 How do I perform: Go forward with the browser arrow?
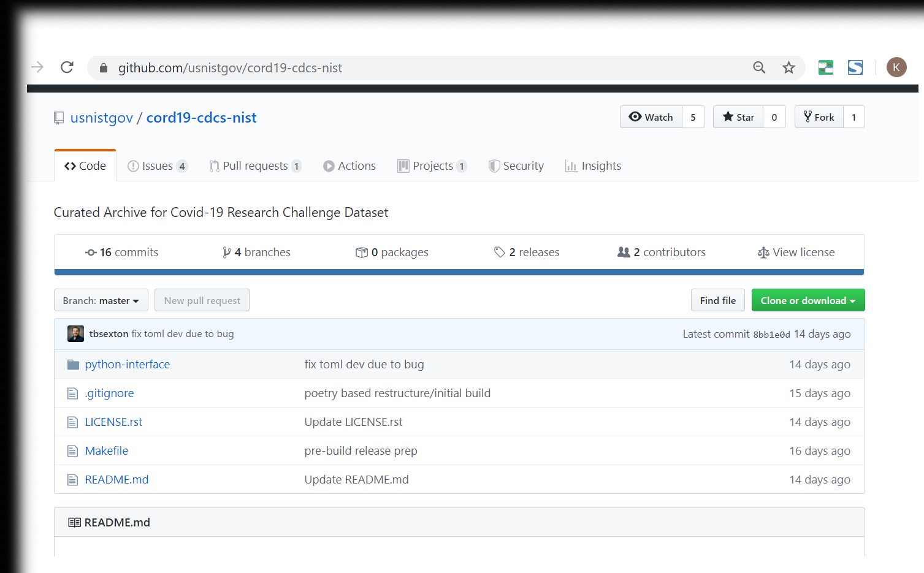tap(38, 67)
